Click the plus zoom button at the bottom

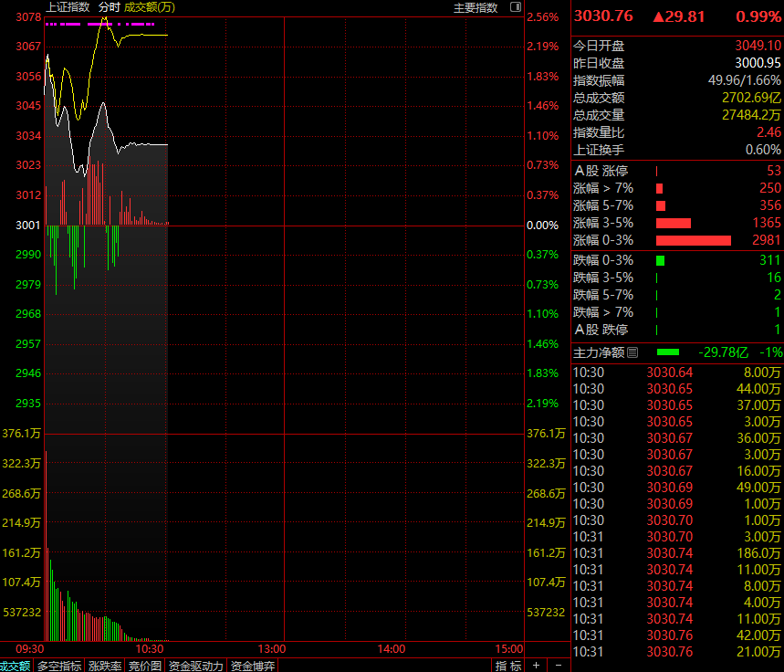coord(536,665)
